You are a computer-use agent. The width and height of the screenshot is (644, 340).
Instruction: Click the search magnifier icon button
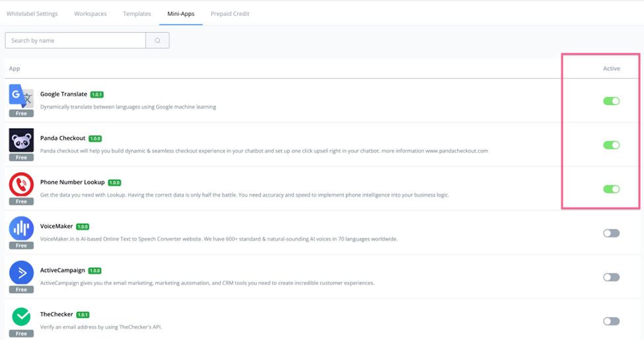click(157, 40)
